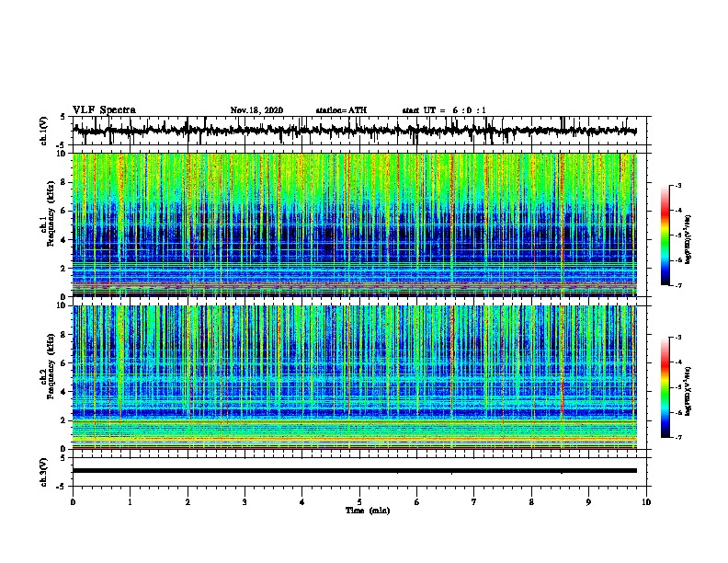728x563 pixels.
Task: Click the ch.1(V) axis label
Action: [44, 131]
